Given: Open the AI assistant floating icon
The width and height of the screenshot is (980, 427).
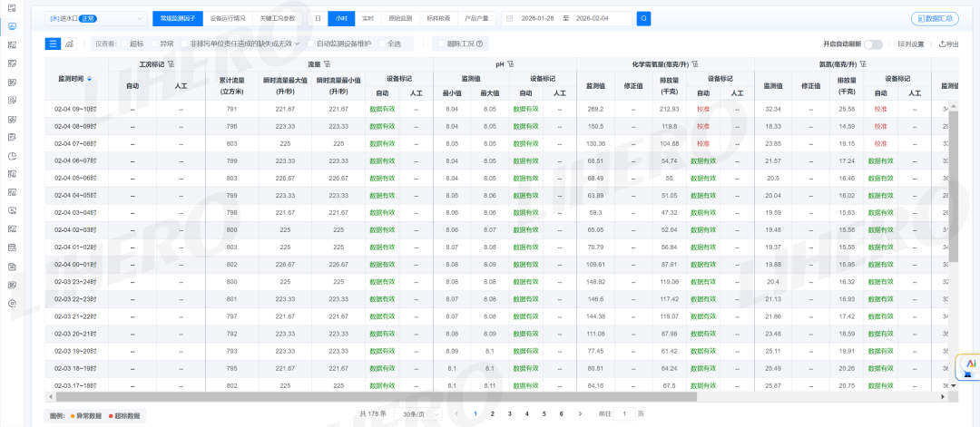Looking at the screenshot, I should coord(970,364).
